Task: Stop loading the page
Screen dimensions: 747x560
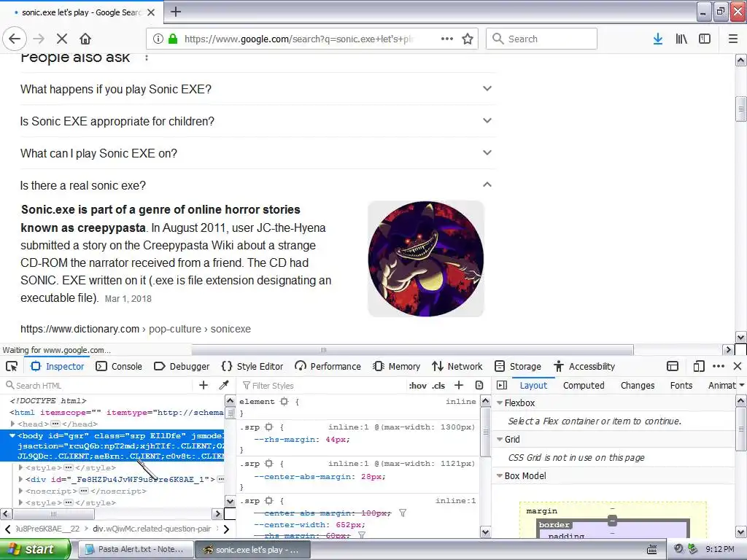Action: (61, 39)
